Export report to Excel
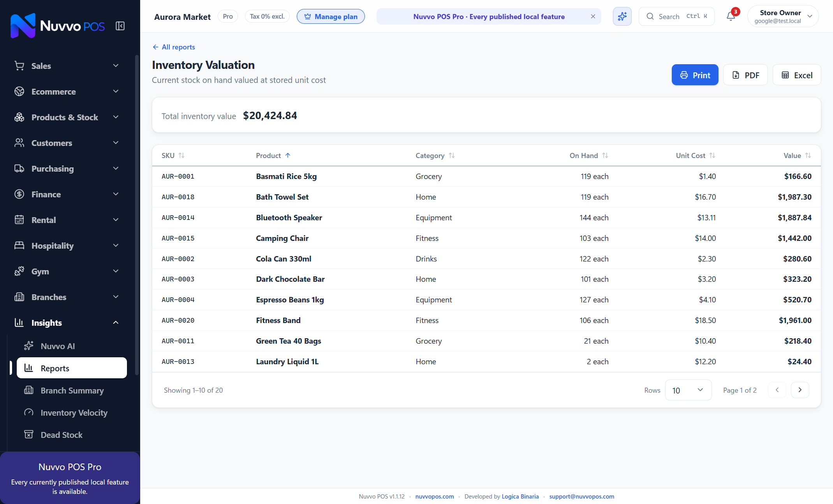 click(x=797, y=75)
